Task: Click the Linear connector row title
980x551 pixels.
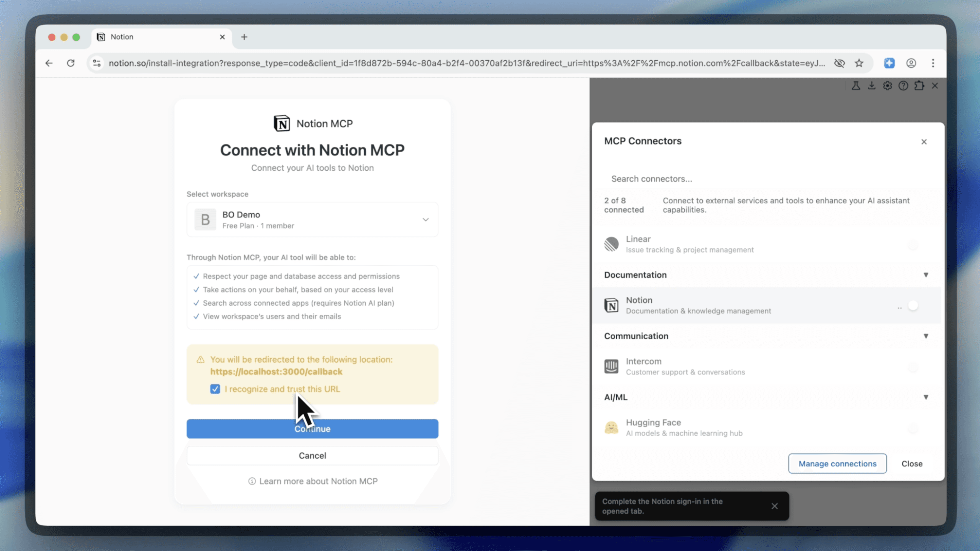Action: point(638,239)
